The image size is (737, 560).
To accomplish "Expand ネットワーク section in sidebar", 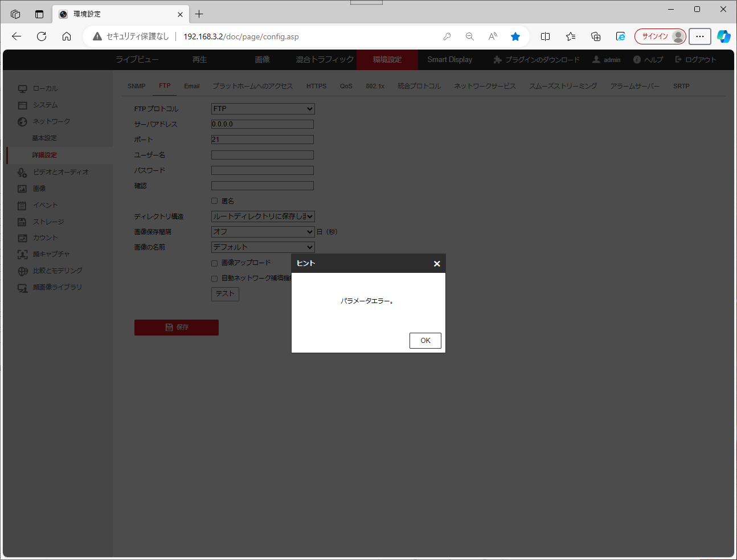I will click(51, 122).
